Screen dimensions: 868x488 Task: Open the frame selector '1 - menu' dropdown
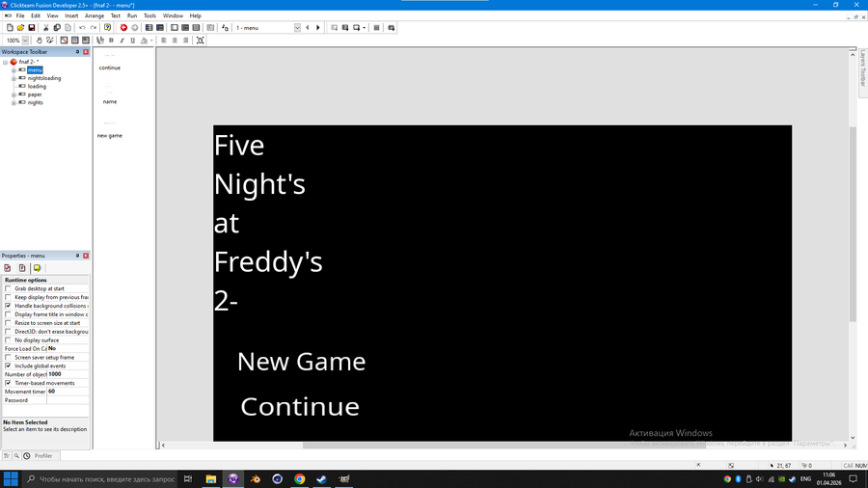(297, 28)
